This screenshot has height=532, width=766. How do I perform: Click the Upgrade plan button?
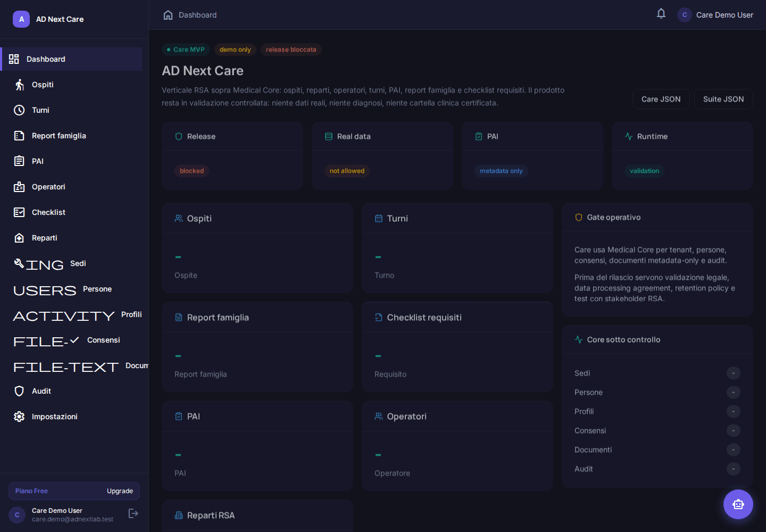point(120,491)
